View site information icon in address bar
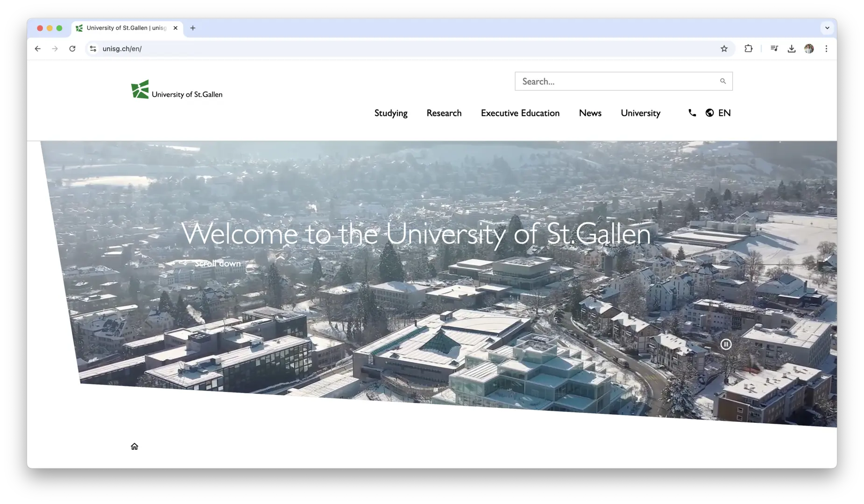This screenshot has height=504, width=864. (93, 49)
